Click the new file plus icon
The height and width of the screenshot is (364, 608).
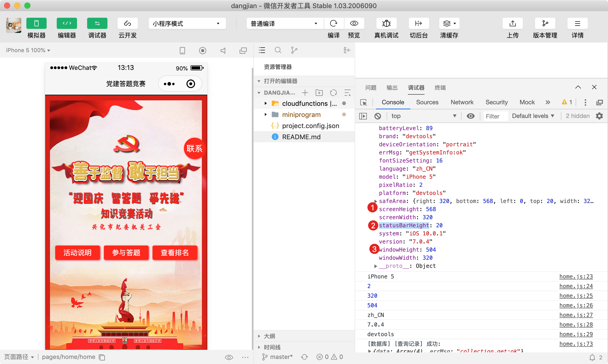305,93
